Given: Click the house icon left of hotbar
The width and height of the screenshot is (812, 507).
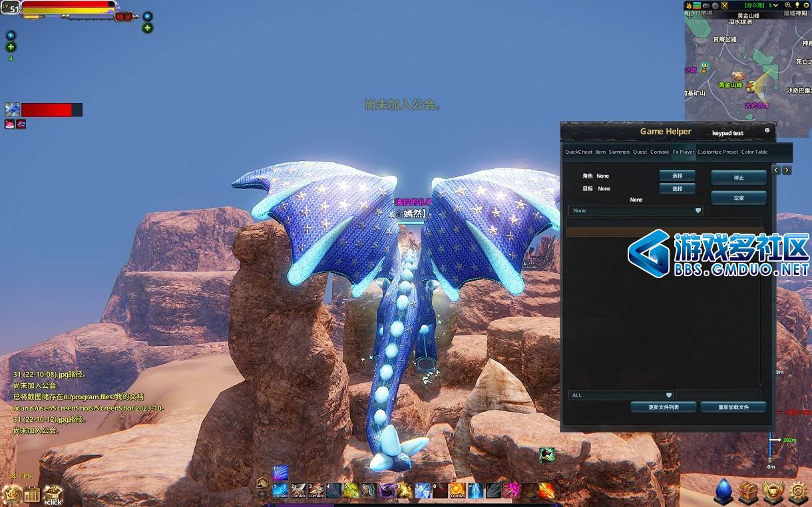Looking at the screenshot, I should click(262, 483).
